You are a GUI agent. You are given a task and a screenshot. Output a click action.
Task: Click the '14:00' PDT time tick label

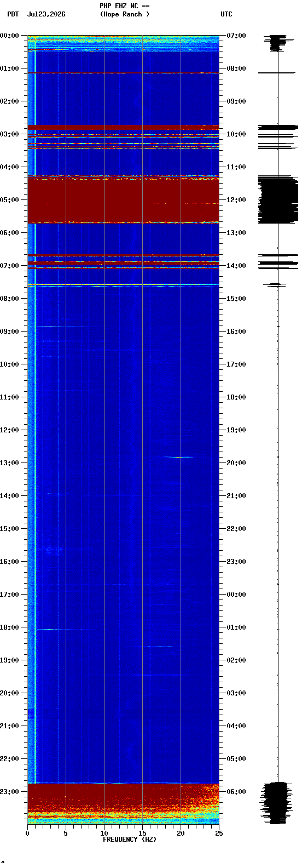coord(9,496)
